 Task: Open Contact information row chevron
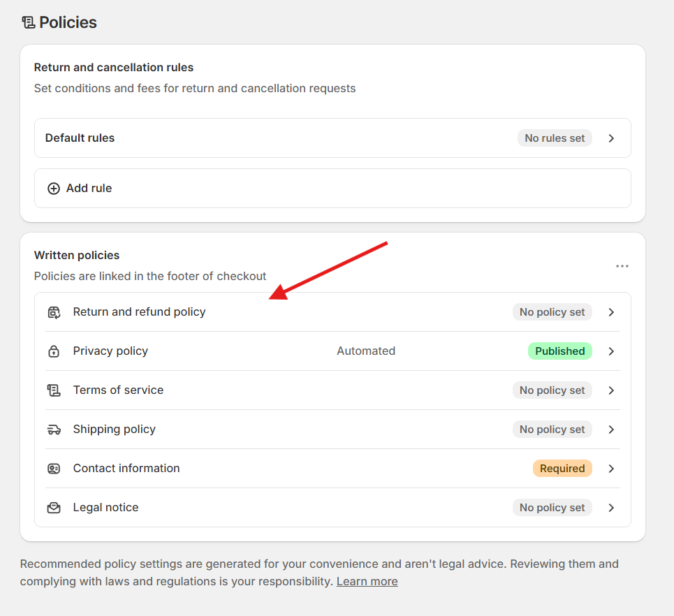tap(611, 469)
